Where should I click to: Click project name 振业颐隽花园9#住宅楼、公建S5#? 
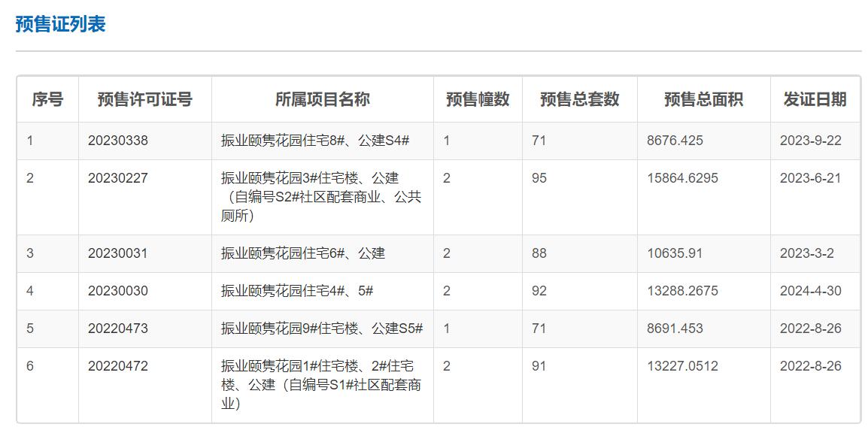click(322, 329)
